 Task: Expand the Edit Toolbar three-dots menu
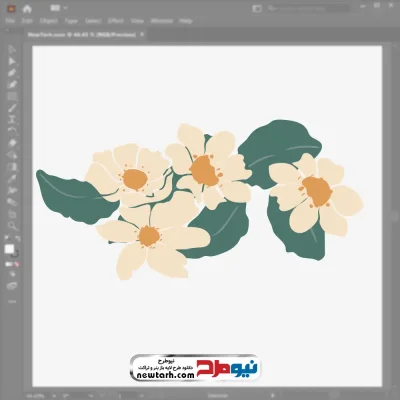tap(12, 302)
